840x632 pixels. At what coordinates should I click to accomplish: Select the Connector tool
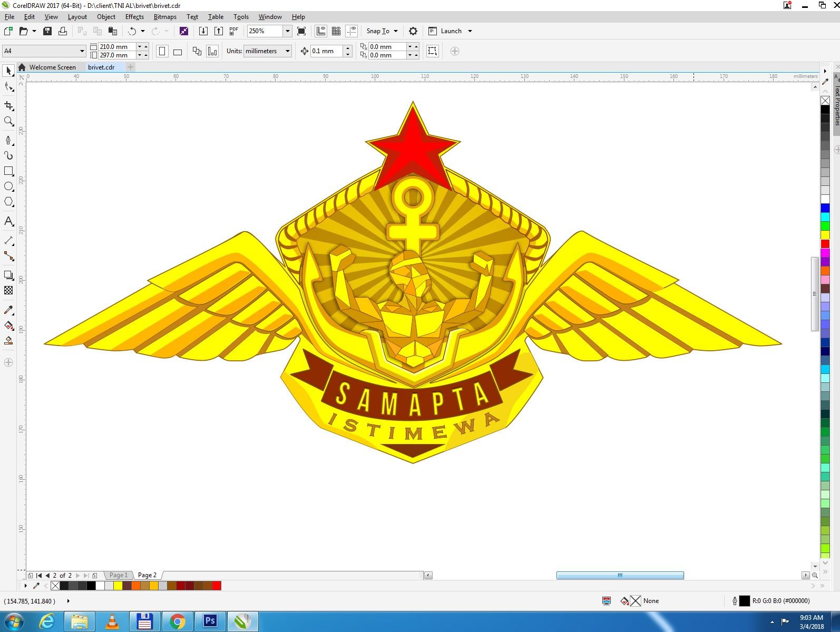click(x=8, y=256)
